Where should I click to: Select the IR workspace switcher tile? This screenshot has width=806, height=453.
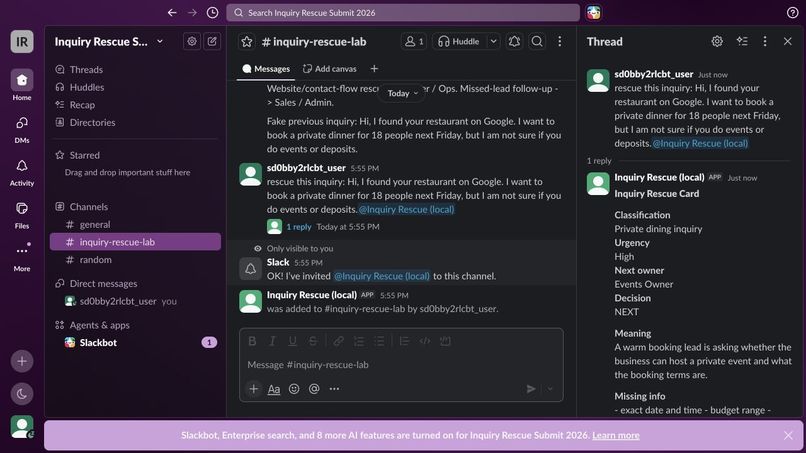point(22,42)
